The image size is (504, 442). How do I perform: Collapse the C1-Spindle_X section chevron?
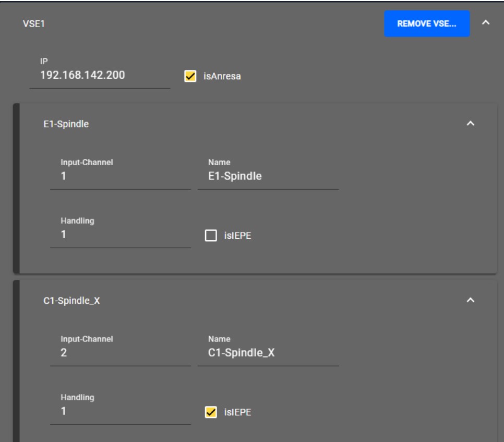470,300
